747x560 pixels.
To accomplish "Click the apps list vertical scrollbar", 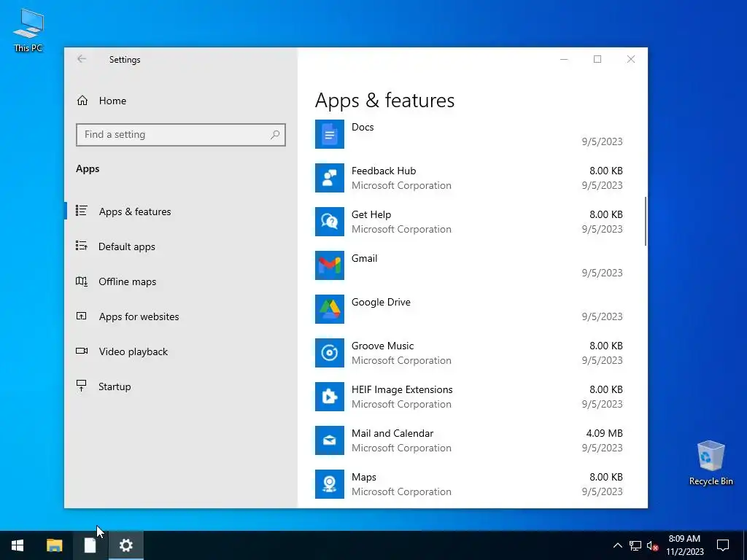I will [645, 221].
